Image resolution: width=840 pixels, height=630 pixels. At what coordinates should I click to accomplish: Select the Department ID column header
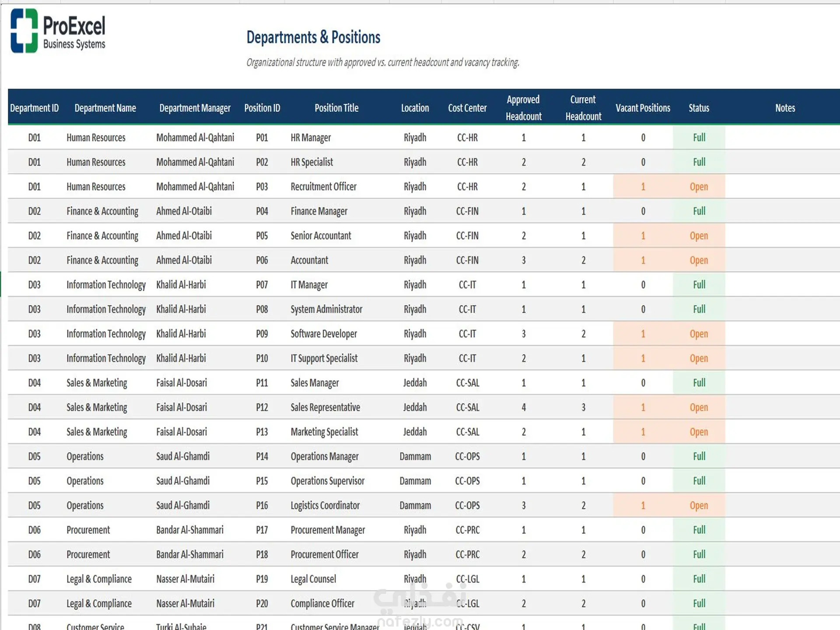pyautogui.click(x=34, y=108)
